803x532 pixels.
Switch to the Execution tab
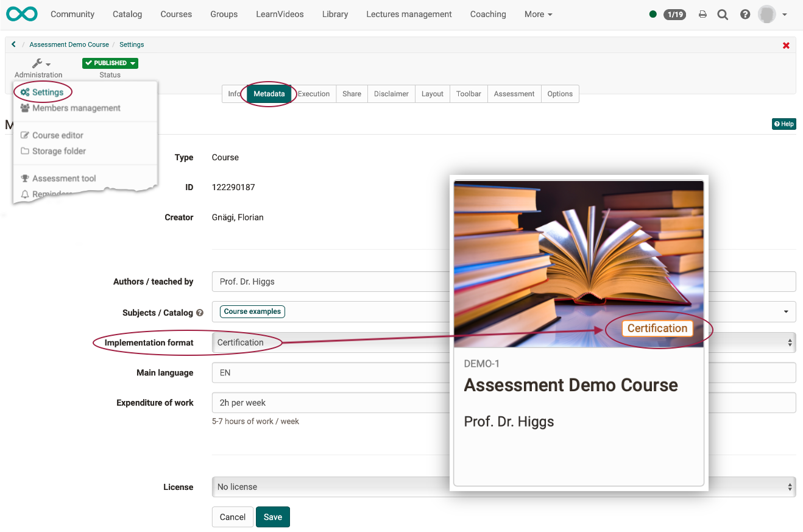point(314,94)
